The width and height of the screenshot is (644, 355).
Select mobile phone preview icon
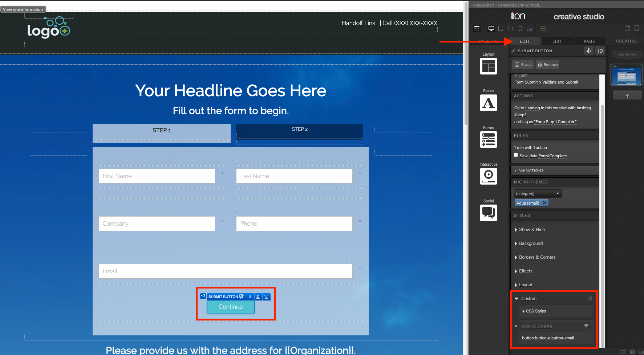tap(520, 29)
